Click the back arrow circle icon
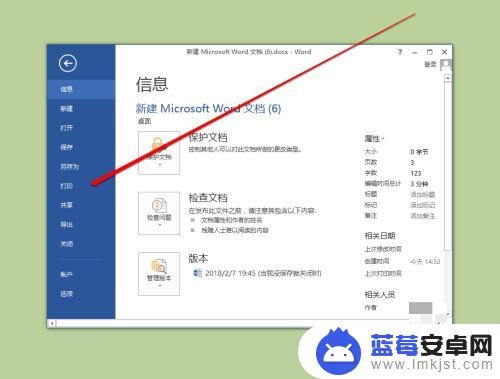 coord(68,63)
